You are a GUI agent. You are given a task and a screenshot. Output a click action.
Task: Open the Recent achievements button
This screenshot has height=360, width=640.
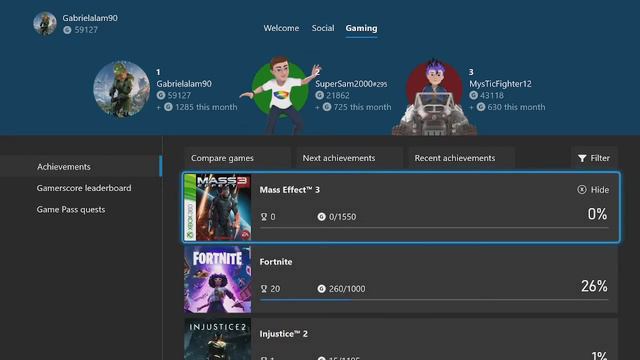(461, 158)
